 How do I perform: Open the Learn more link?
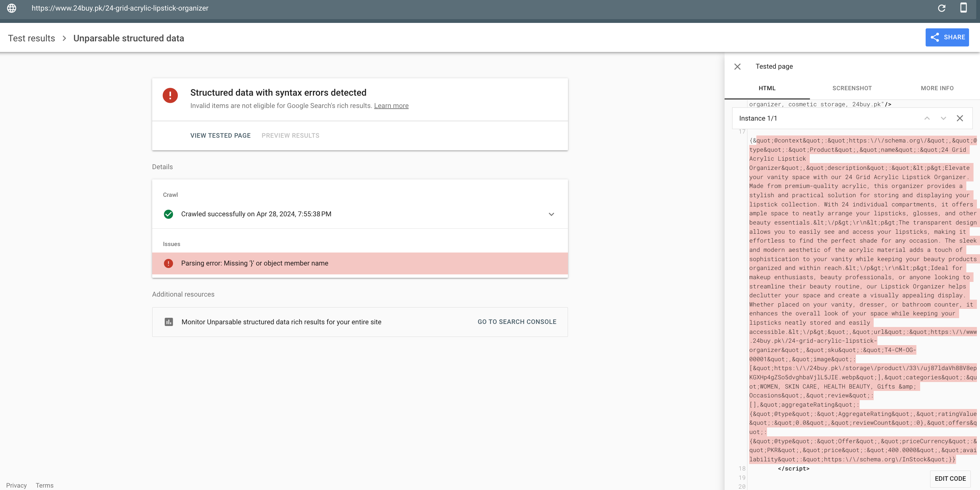click(391, 106)
